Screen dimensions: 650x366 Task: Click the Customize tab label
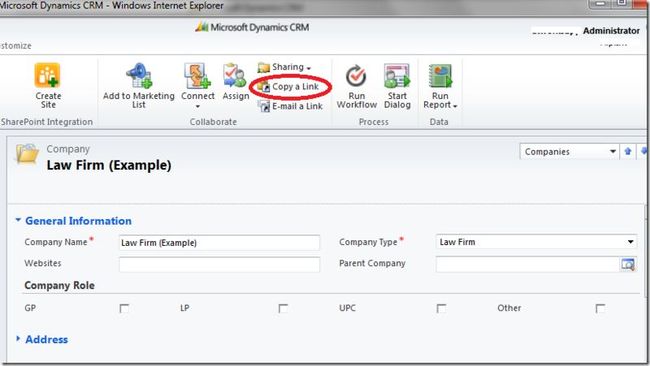tap(16, 46)
